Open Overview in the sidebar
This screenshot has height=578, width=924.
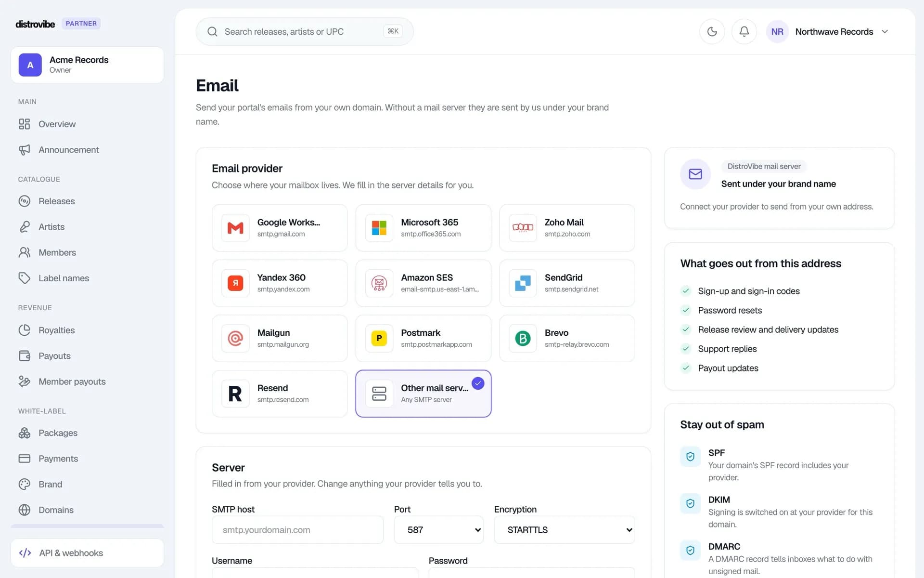tap(88, 124)
